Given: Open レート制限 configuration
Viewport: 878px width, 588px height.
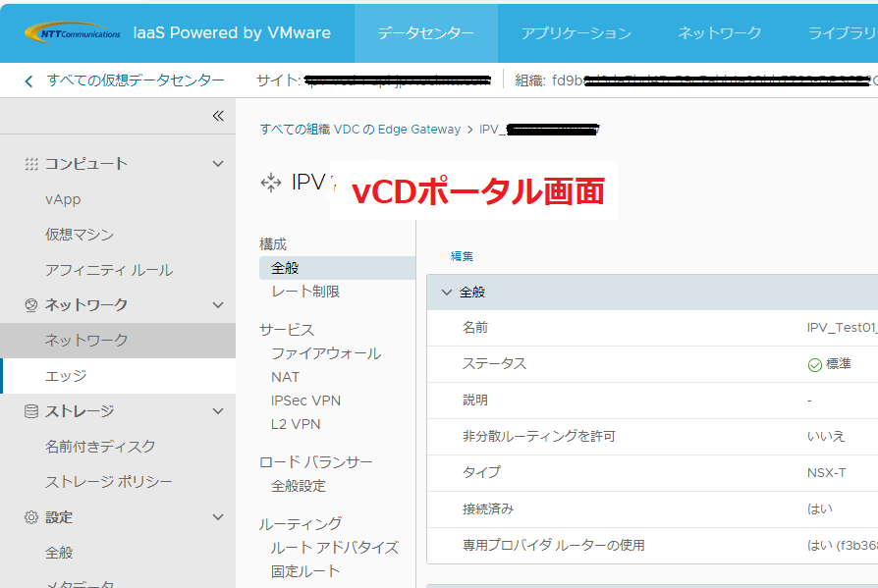Looking at the screenshot, I should [x=305, y=292].
